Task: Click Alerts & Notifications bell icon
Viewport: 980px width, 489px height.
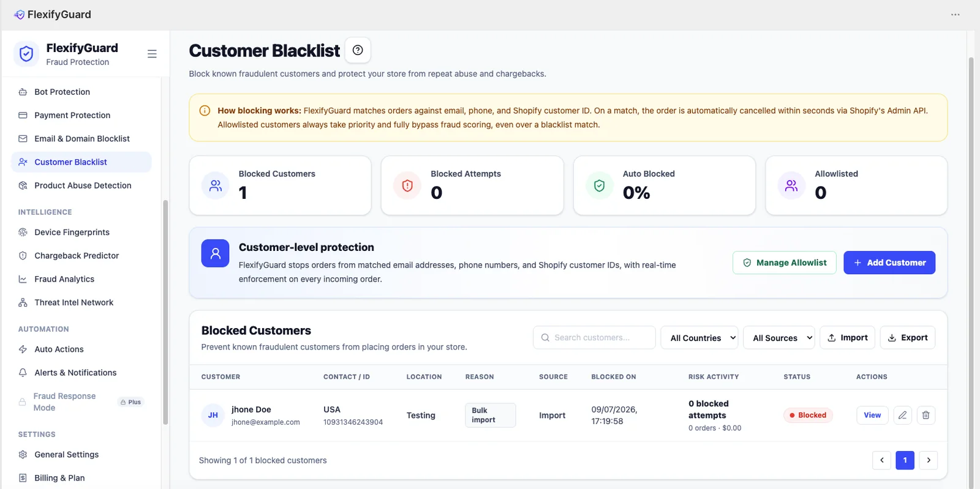Action: coord(23,373)
